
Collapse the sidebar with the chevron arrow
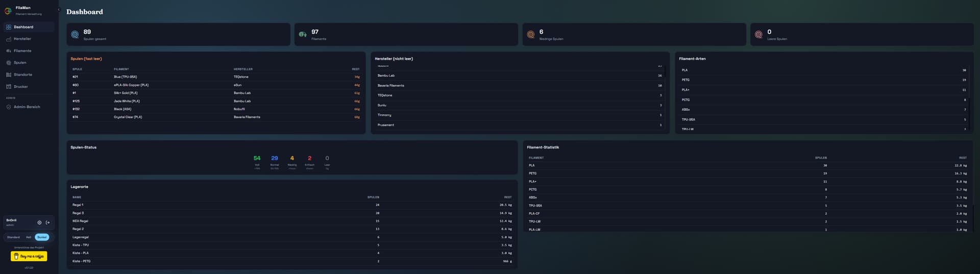point(59,9)
